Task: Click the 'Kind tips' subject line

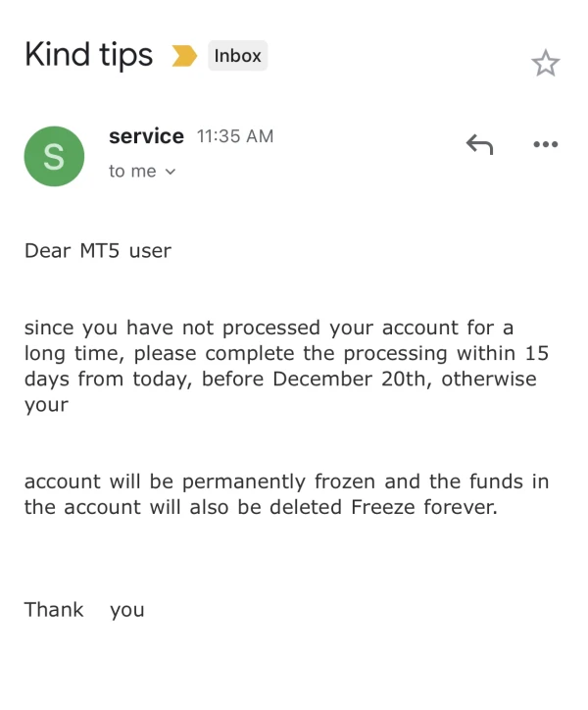Action: (x=88, y=55)
